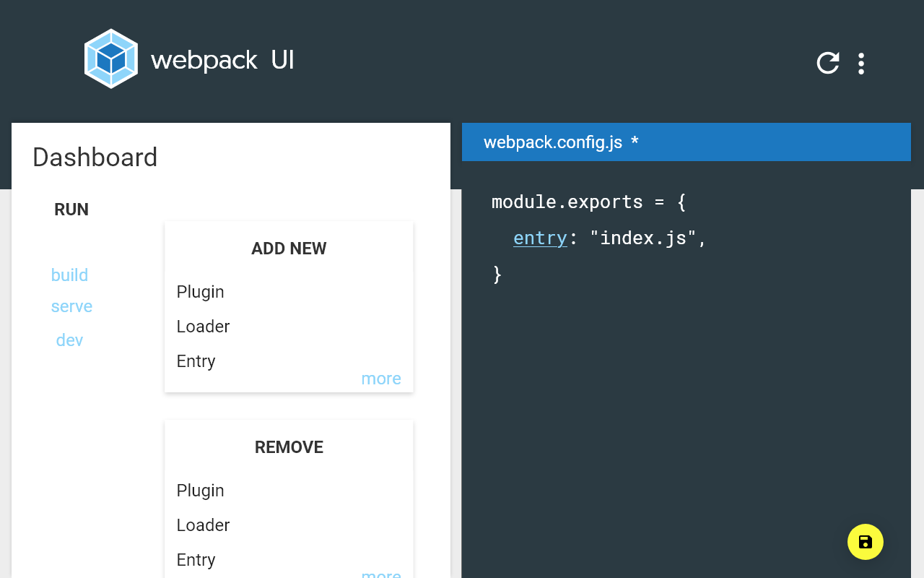924x578 pixels.
Task: Click the "index.js" string in the code
Action: 642,238
